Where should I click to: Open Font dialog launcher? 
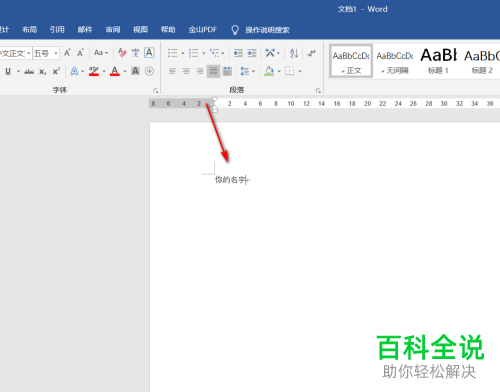click(155, 90)
